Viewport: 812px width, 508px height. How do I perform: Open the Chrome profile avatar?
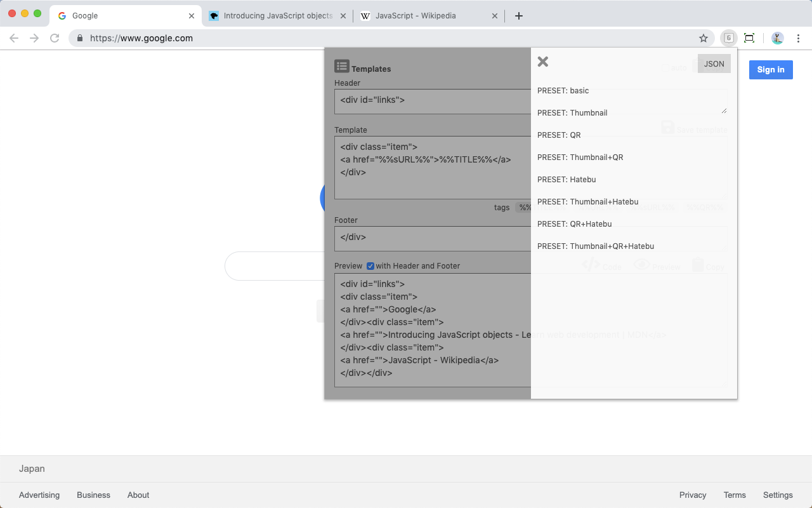[x=778, y=38]
